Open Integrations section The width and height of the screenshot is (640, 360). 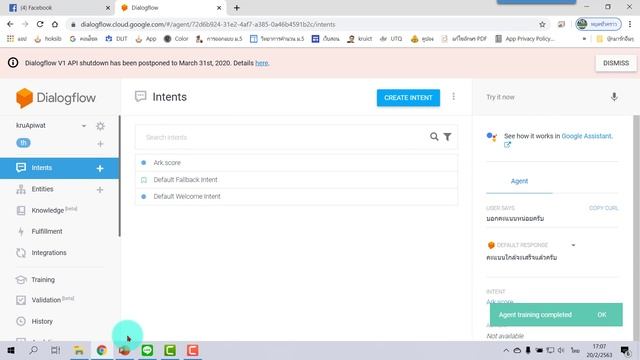[49, 253]
